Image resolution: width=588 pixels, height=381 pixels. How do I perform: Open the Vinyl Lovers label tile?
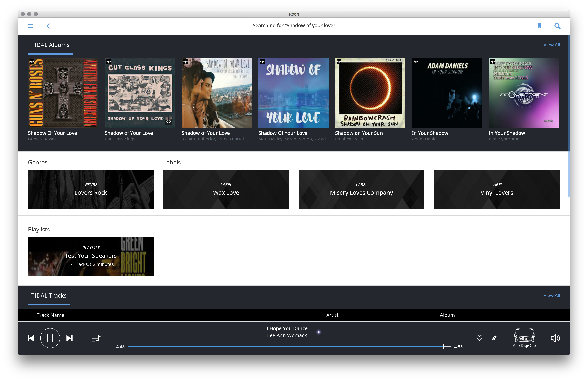497,189
